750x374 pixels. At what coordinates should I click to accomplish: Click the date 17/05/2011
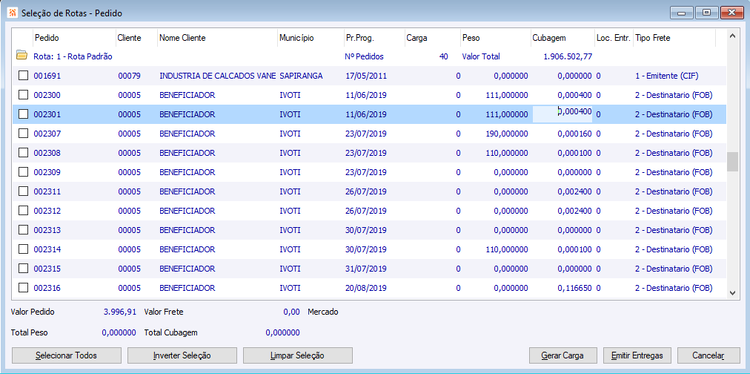click(x=366, y=76)
